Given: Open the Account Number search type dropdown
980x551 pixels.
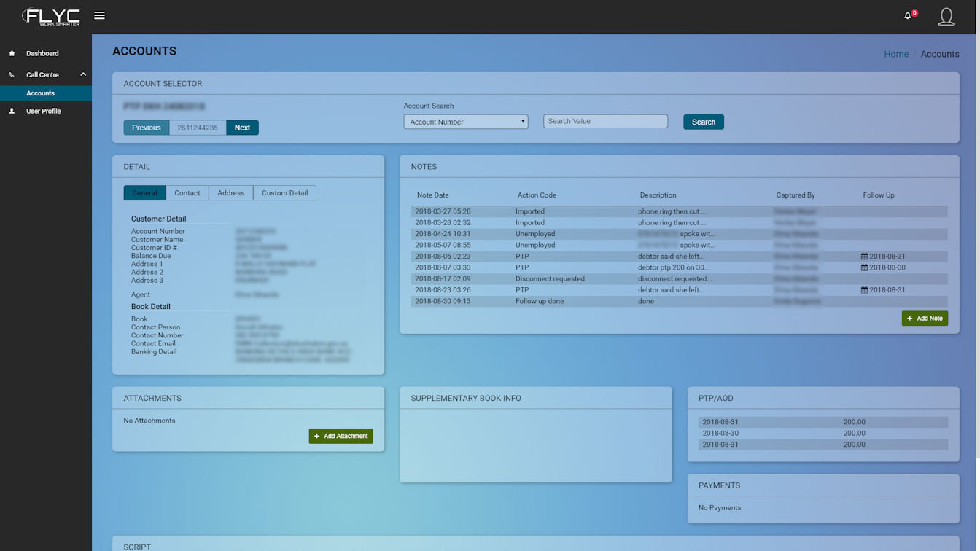Looking at the screenshot, I should point(466,122).
